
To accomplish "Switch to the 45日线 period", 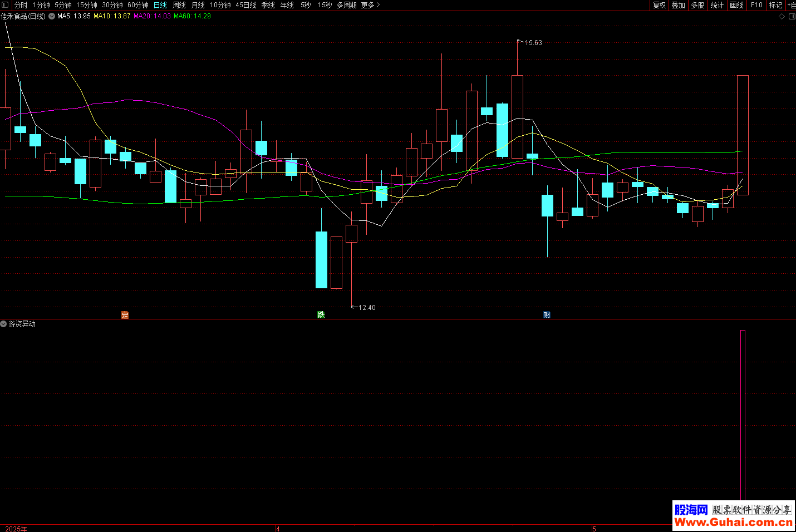I will pos(246,5).
